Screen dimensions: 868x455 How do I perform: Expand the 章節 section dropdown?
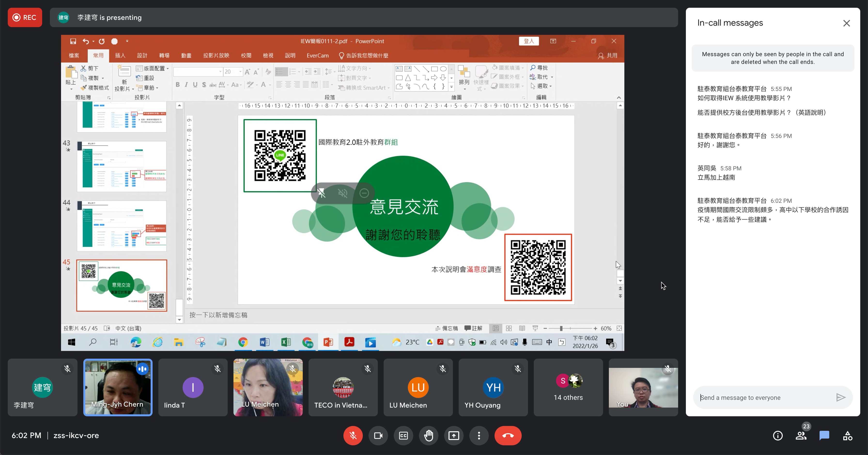(x=147, y=88)
